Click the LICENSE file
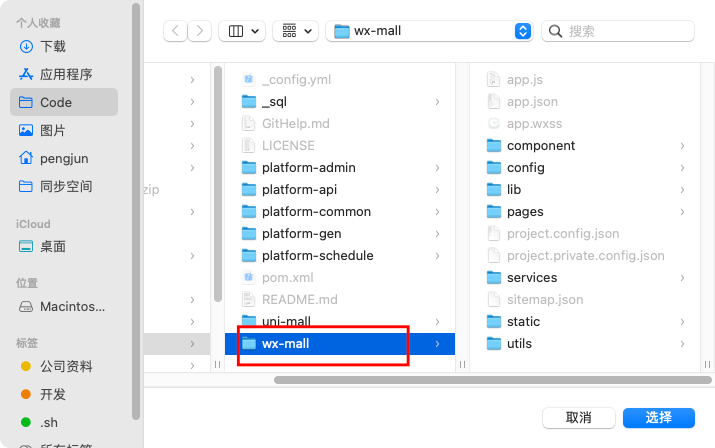Viewport: 715px width, 448px height. click(x=340, y=146)
